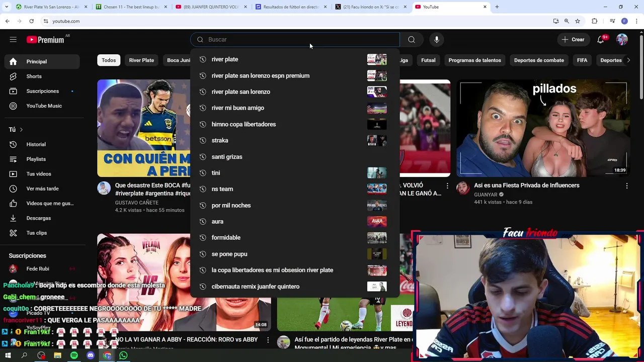Open the account avatar menu

622,39
